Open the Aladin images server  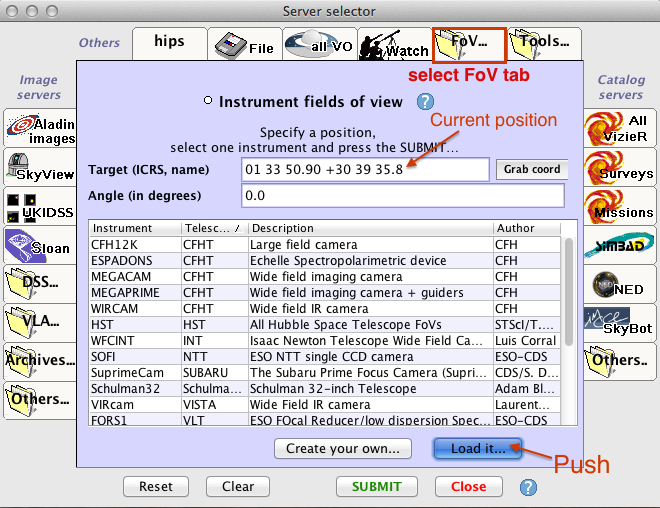(40, 130)
